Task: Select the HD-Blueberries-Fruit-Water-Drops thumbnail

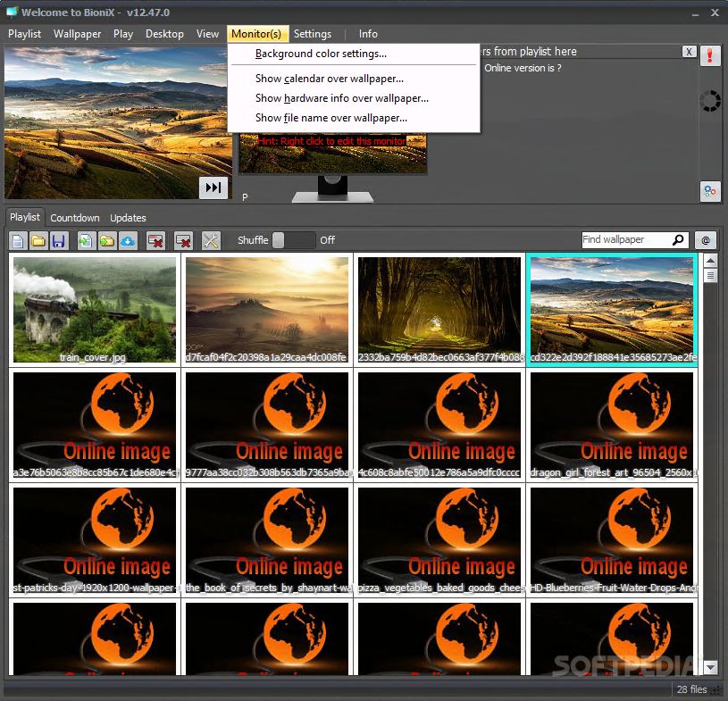Action: tap(612, 540)
